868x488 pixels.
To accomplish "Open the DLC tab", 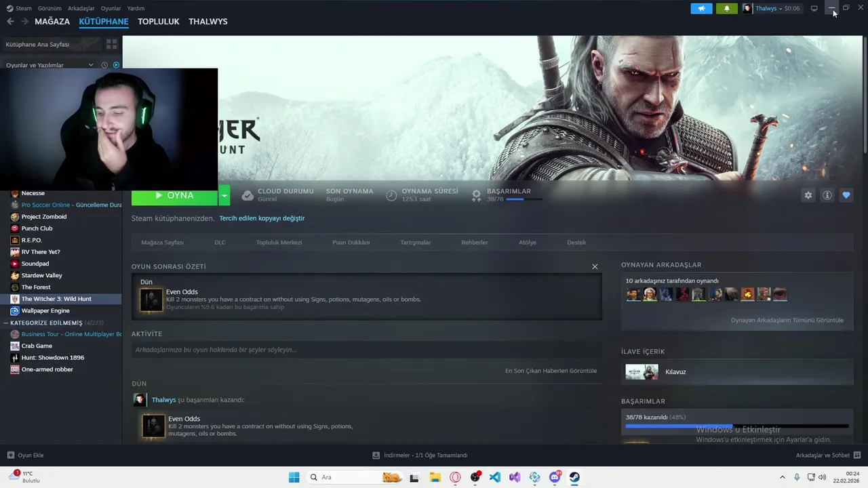I will (x=220, y=242).
